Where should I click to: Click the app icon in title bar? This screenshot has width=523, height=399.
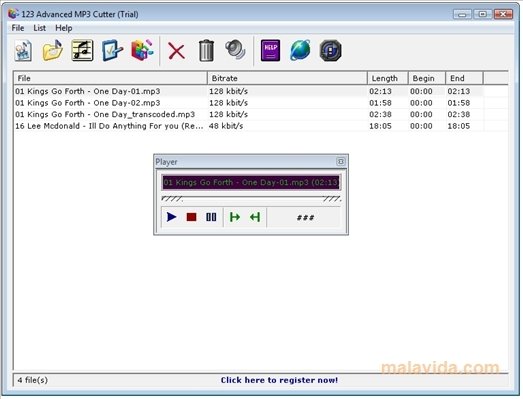(13, 14)
